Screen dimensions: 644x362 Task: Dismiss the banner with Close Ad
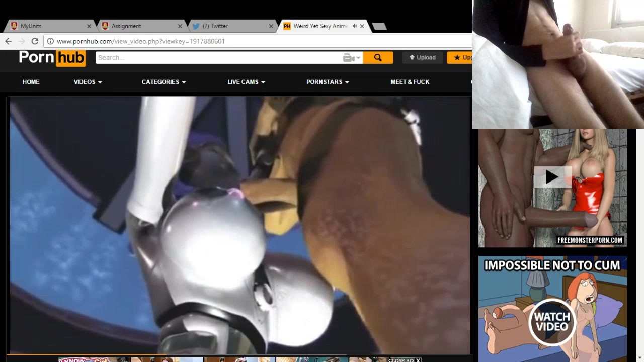[x=405, y=360]
